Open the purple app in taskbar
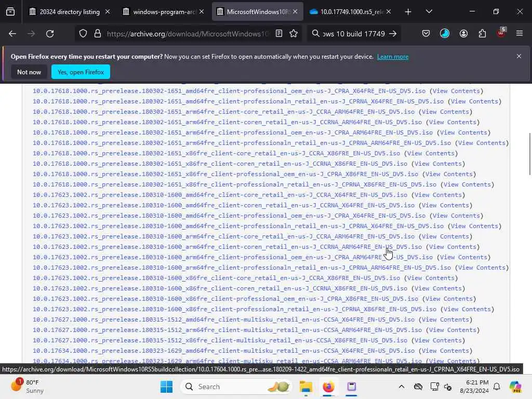The width and height of the screenshot is (532, 399). [x=352, y=387]
